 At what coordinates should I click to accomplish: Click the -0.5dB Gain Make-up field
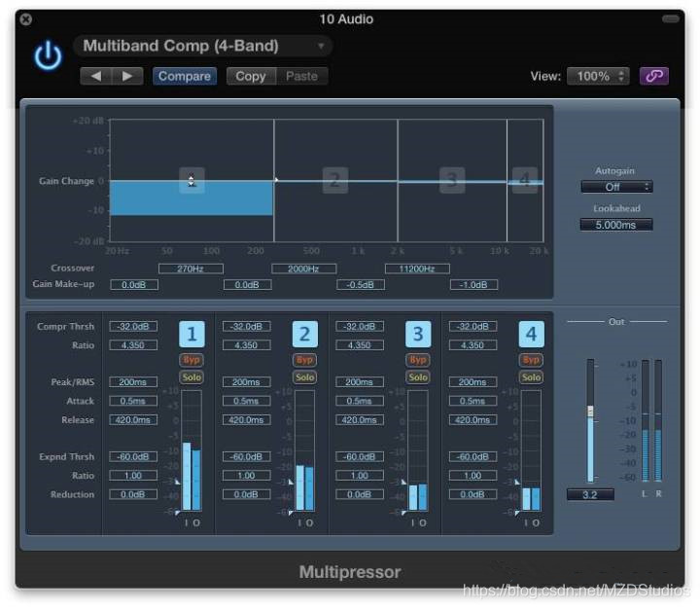tap(361, 285)
